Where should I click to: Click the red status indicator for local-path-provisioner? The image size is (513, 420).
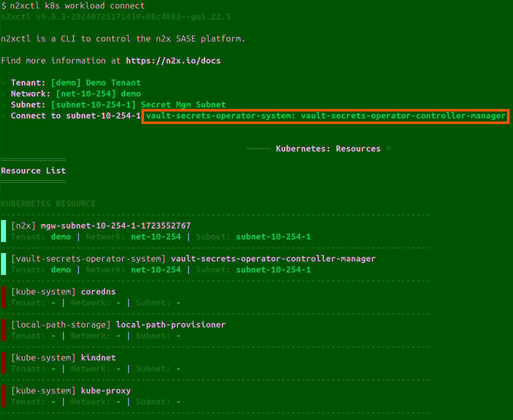[3, 329]
